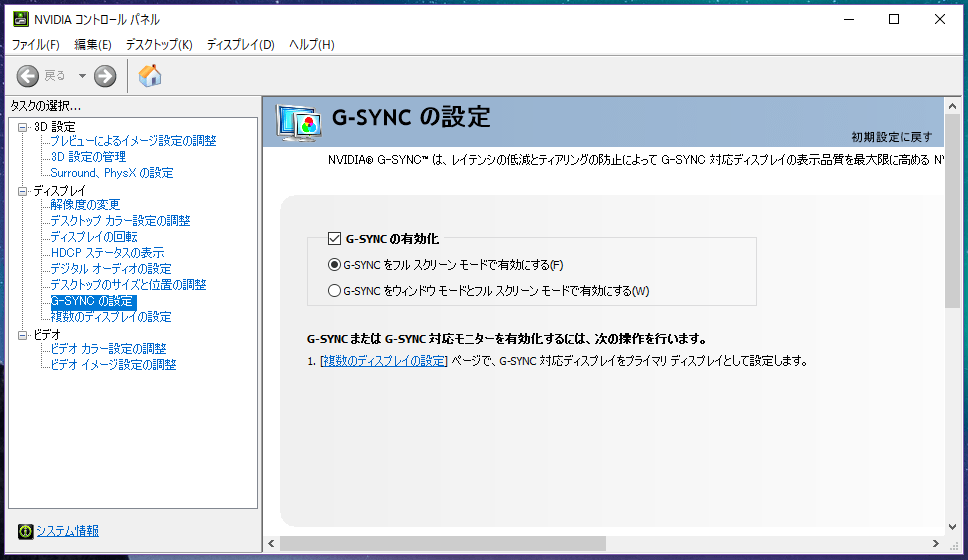Image resolution: width=968 pixels, height=560 pixels.
Task: Click the vertical scrollbar thumb
Action: click(952, 211)
